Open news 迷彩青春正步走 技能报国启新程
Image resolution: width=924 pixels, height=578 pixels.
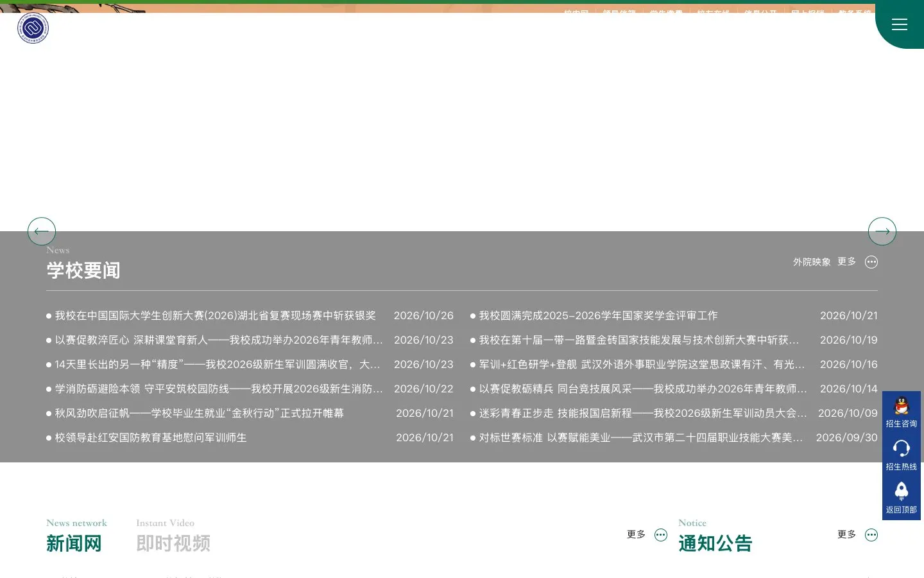[x=643, y=414]
